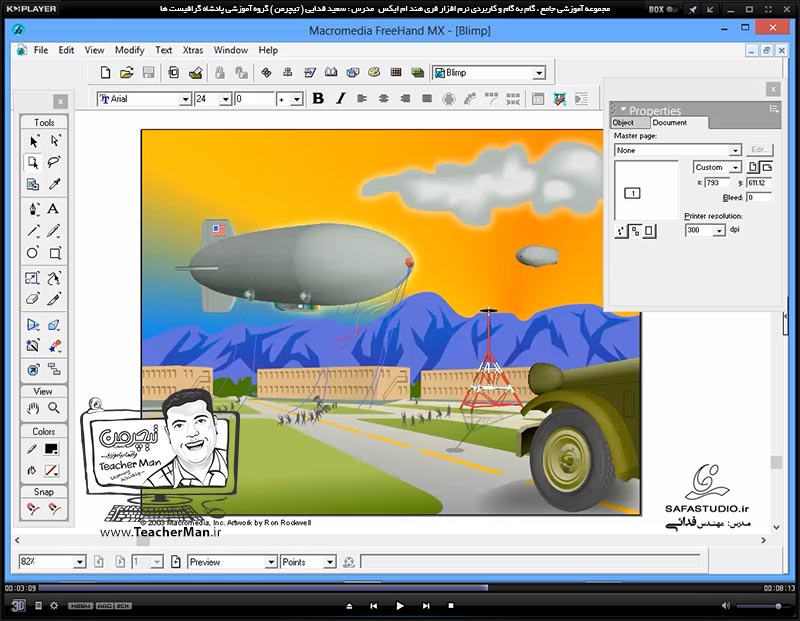This screenshot has height=621, width=800.
Task: Open the font size 24 dropdown
Action: point(226,99)
